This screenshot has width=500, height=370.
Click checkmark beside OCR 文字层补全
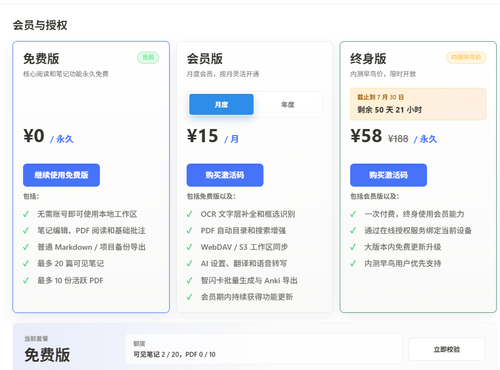point(189,214)
